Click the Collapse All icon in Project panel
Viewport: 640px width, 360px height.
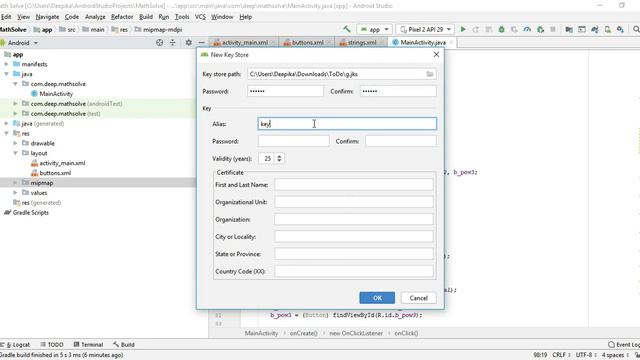tap(173, 42)
